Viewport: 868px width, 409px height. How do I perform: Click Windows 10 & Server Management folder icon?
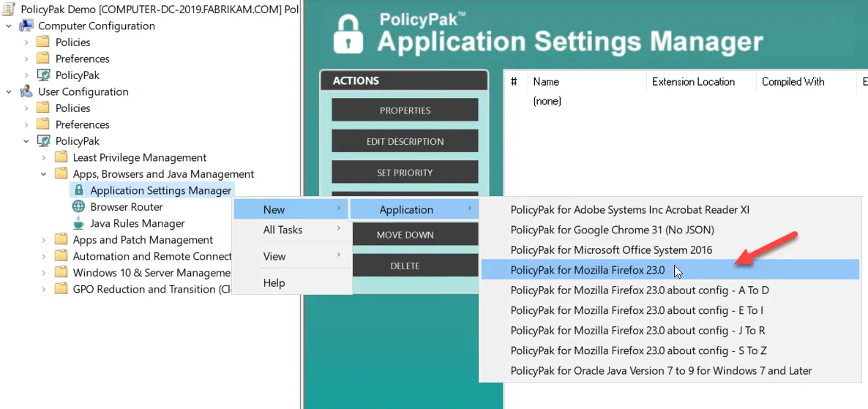tap(61, 273)
